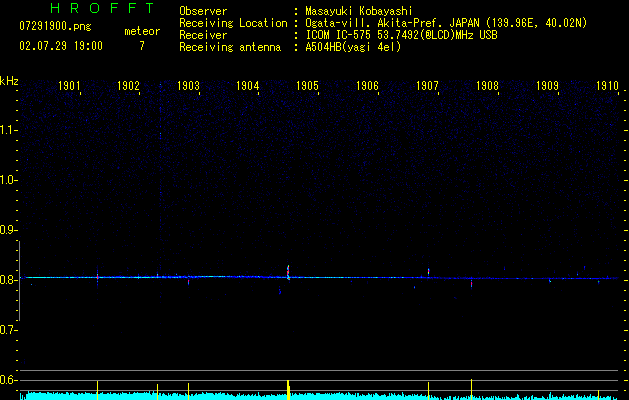Image resolution: width=629 pixels, height=400 pixels.
Task: Click the 0.8 kHz frequency label
Action: pyautogui.click(x=8, y=280)
